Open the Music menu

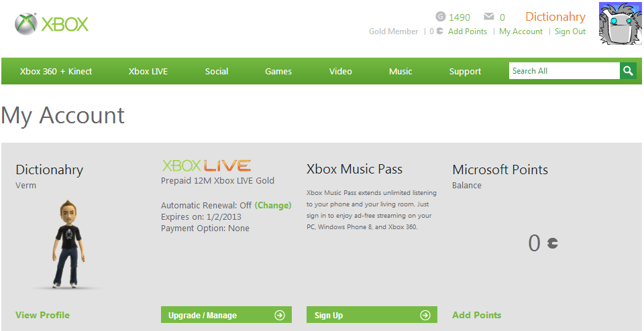400,72
